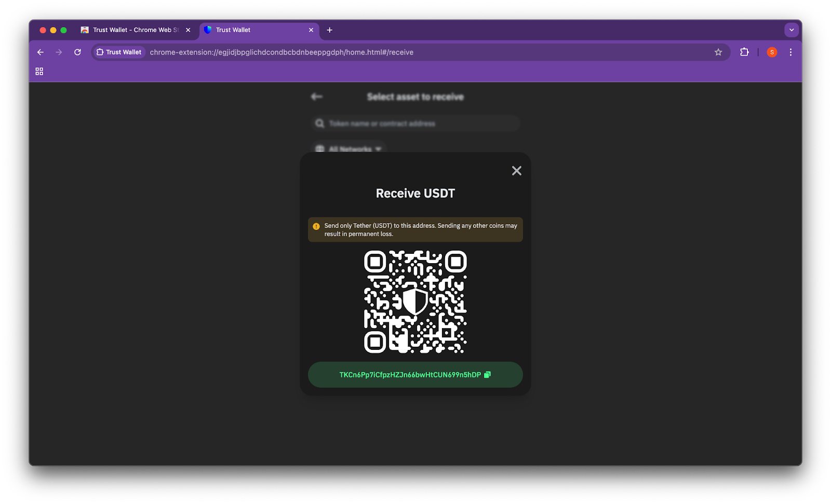Click the browser forward arrow
Image resolution: width=831 pixels, height=504 pixels.
point(59,52)
